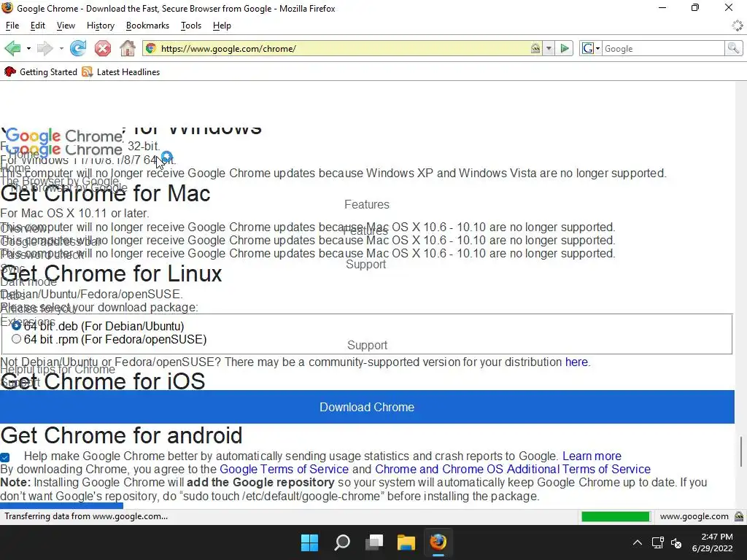Open the Back history dropdown arrow
The height and width of the screenshot is (560, 747).
28,49
